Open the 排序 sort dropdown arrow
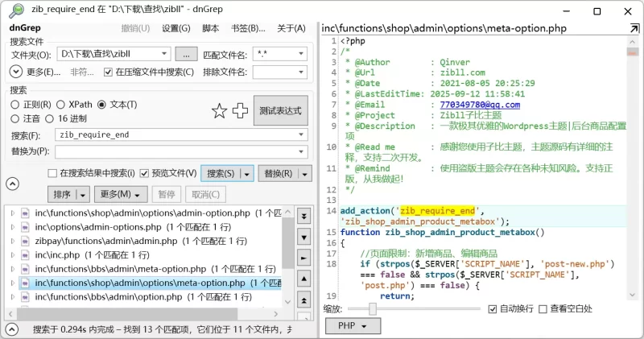644x339 pixels. (x=83, y=195)
